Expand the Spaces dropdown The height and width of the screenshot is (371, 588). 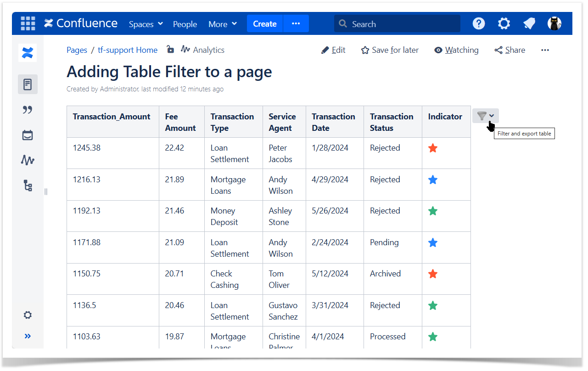[146, 24]
